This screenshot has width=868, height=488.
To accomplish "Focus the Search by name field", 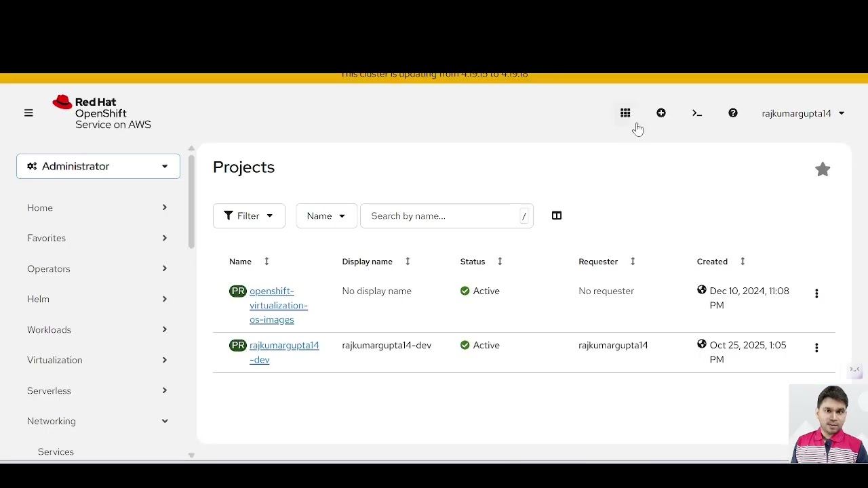I will coord(446,216).
